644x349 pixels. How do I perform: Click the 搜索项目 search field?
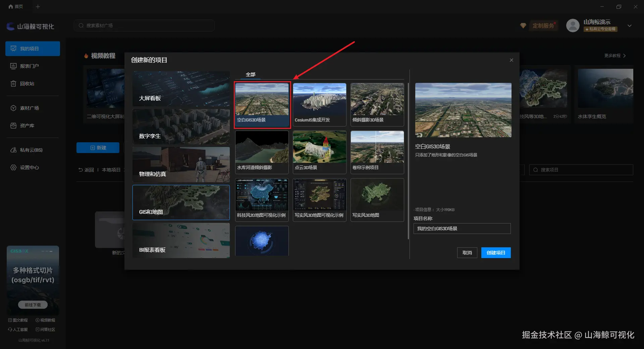coord(581,170)
